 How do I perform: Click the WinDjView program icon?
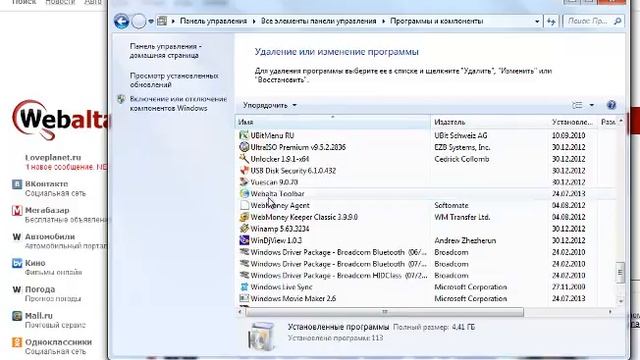(x=244, y=240)
